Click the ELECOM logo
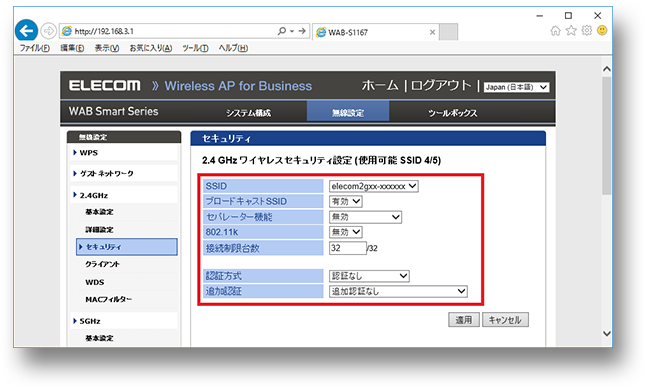 pos(104,86)
